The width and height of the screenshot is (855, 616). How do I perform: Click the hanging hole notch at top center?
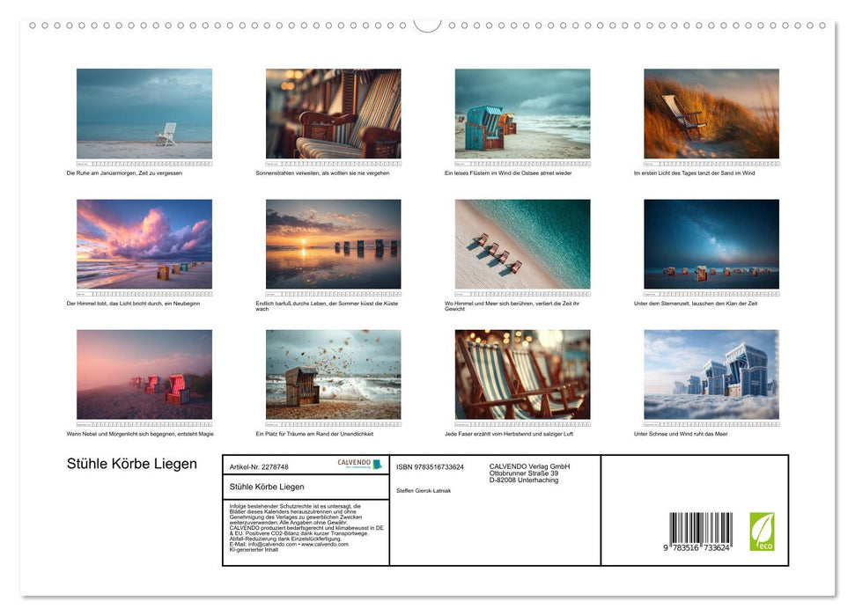coord(427,24)
